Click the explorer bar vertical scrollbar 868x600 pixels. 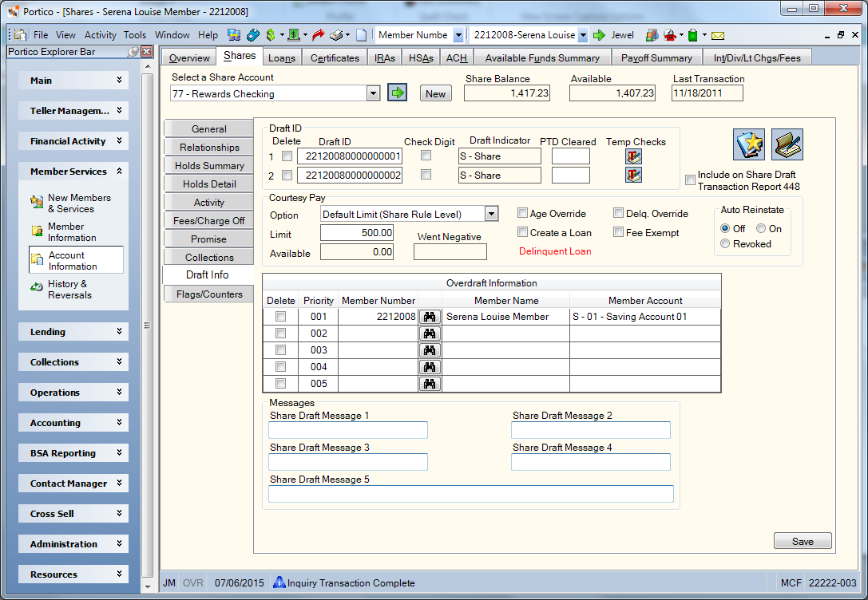[147, 326]
